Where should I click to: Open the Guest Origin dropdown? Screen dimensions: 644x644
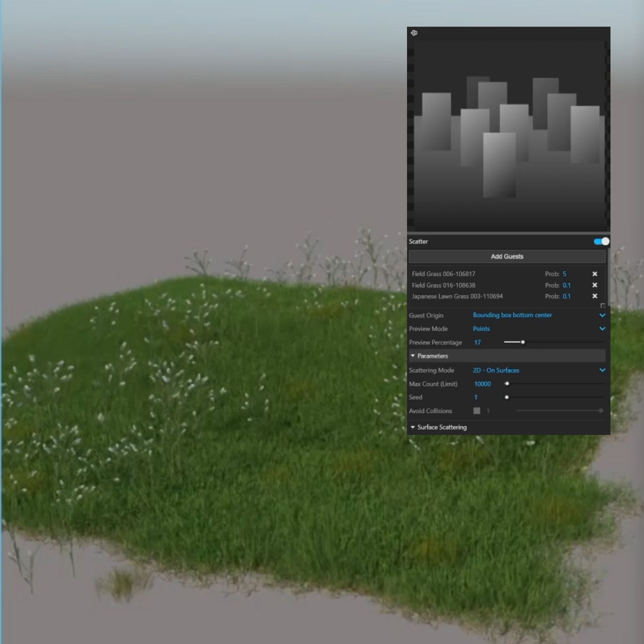tap(602, 315)
